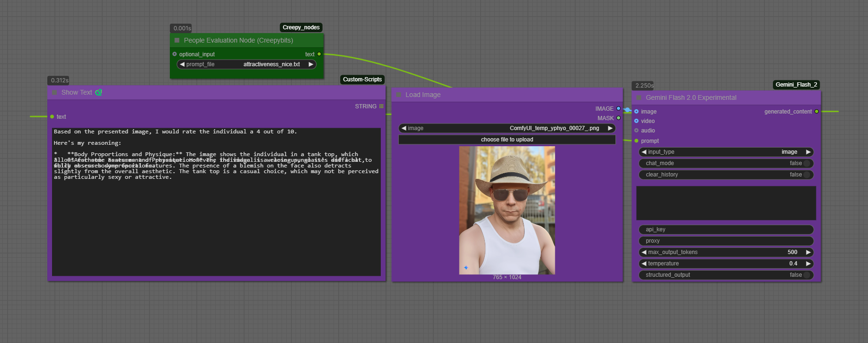Click the generated_content output socket
Viewport: 868px width, 343px height.
pyautogui.click(x=816, y=112)
